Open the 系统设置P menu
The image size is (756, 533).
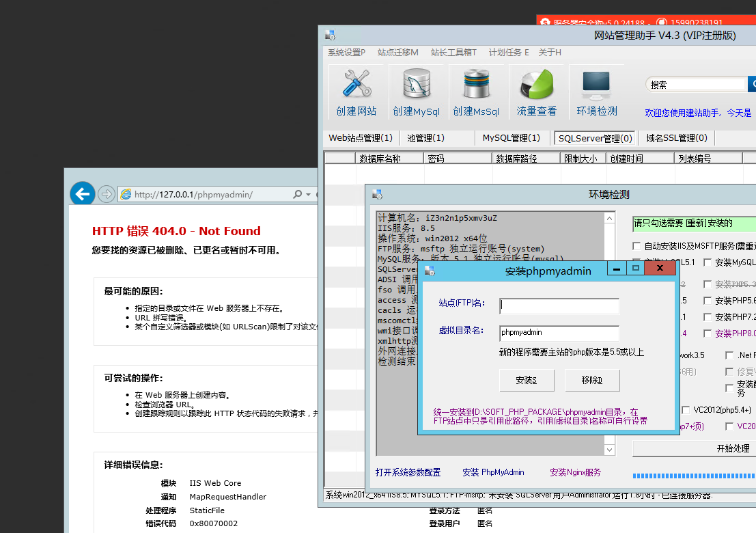[x=346, y=53]
